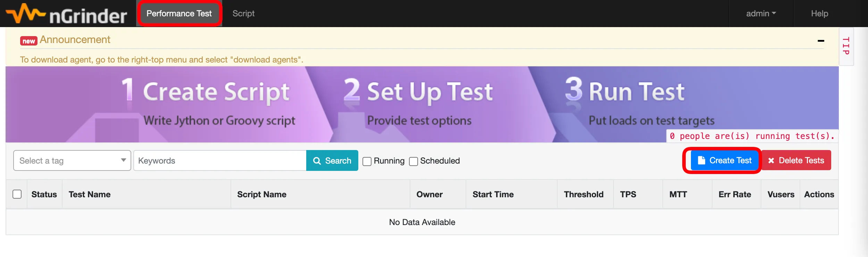Click the red 'new' announcement badge
Image resolution: width=868 pixels, height=257 pixels.
(x=28, y=41)
